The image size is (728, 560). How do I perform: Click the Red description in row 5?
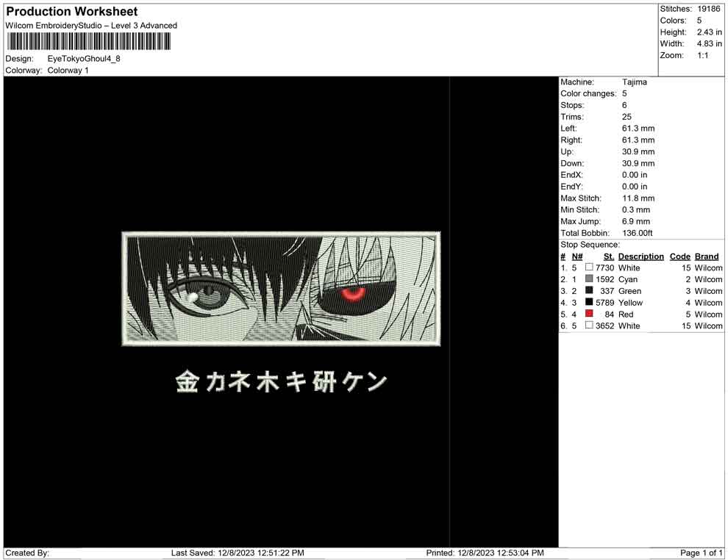pos(625,314)
